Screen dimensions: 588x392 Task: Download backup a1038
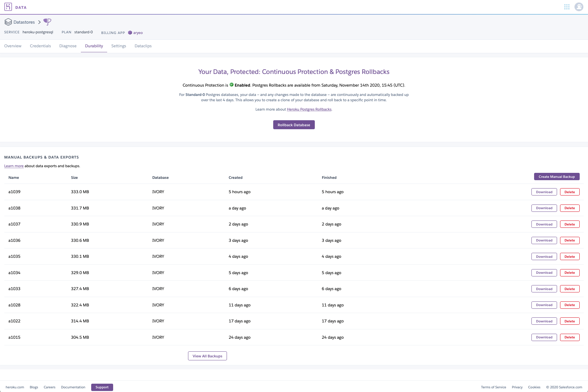coord(544,208)
